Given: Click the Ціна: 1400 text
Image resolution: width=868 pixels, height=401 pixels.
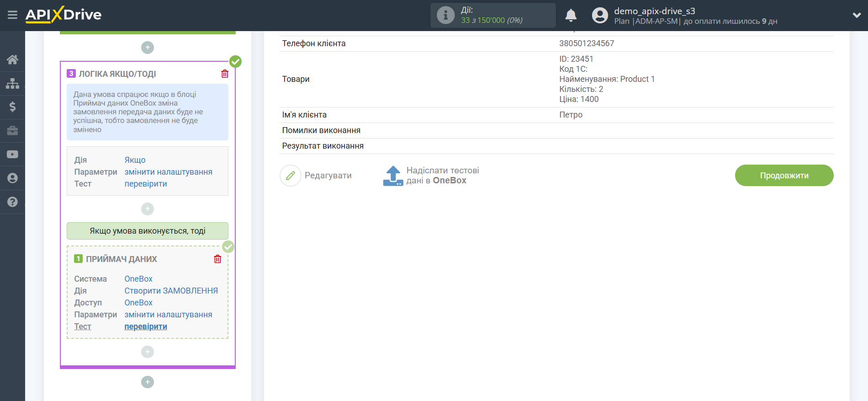Looking at the screenshot, I should pos(579,99).
